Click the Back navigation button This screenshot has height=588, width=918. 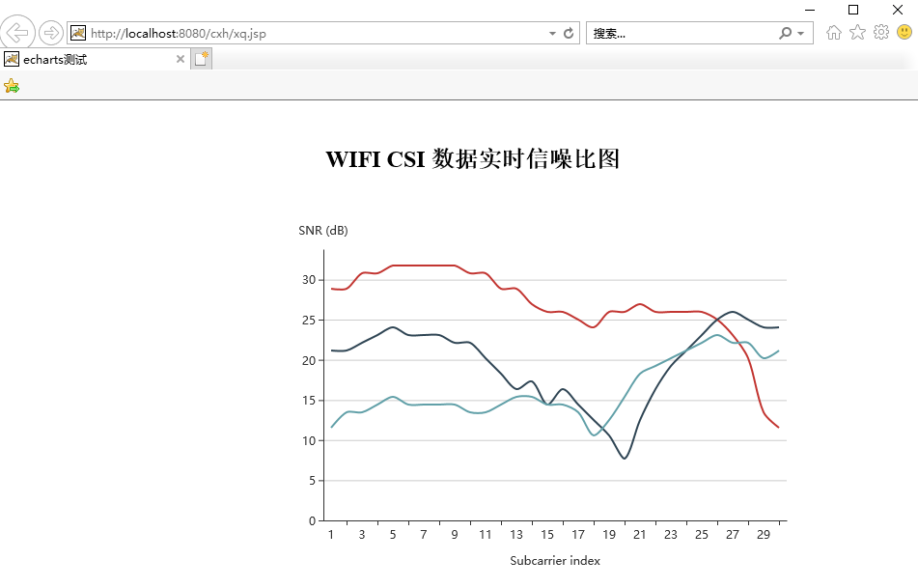[16, 32]
